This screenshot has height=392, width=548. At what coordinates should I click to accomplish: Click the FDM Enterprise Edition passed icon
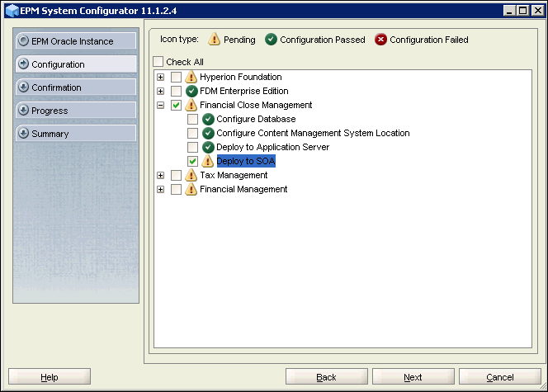(x=191, y=91)
